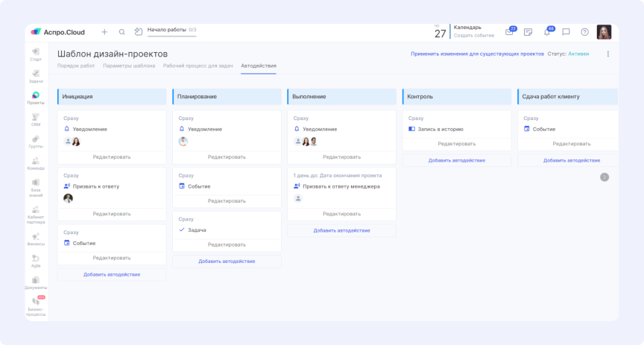Open Календарь from the header
This screenshot has width=644, height=345.
click(x=467, y=28)
